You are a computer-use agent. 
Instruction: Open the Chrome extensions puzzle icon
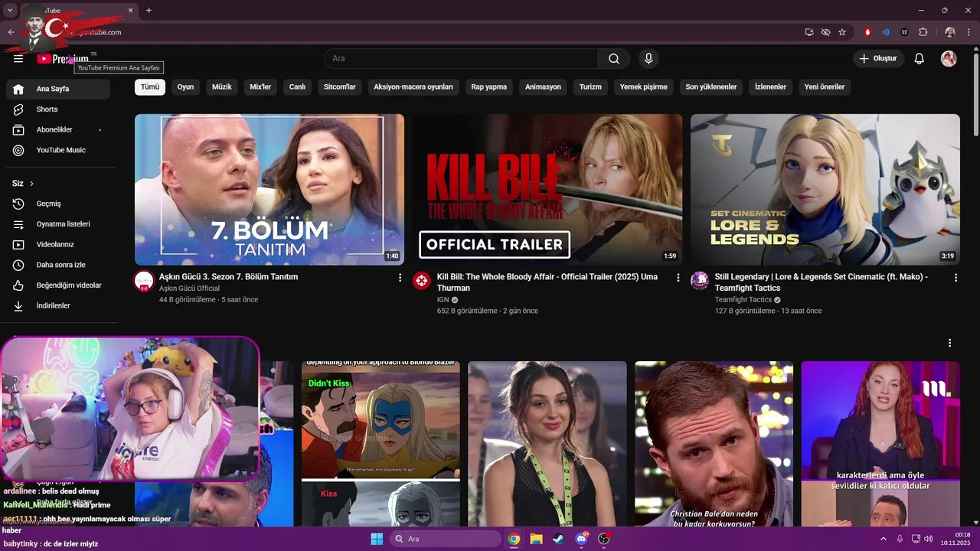923,32
